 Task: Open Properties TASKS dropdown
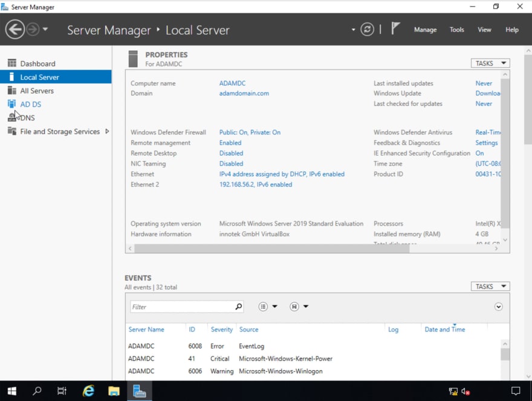coord(490,63)
